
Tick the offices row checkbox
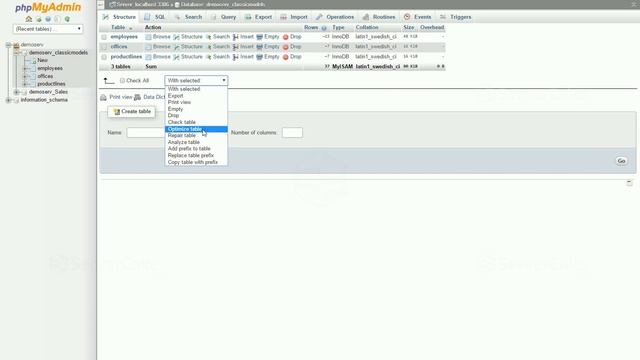pos(104,47)
